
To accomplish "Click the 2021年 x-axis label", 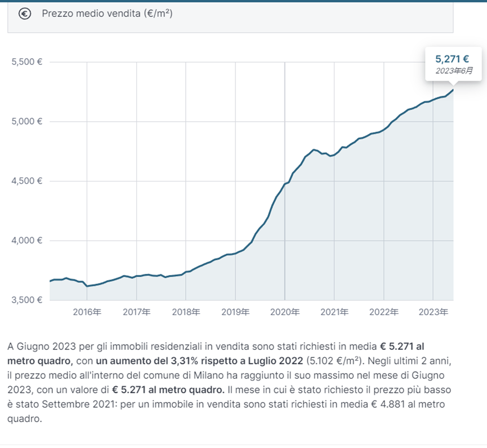I will pyautogui.click(x=334, y=312).
